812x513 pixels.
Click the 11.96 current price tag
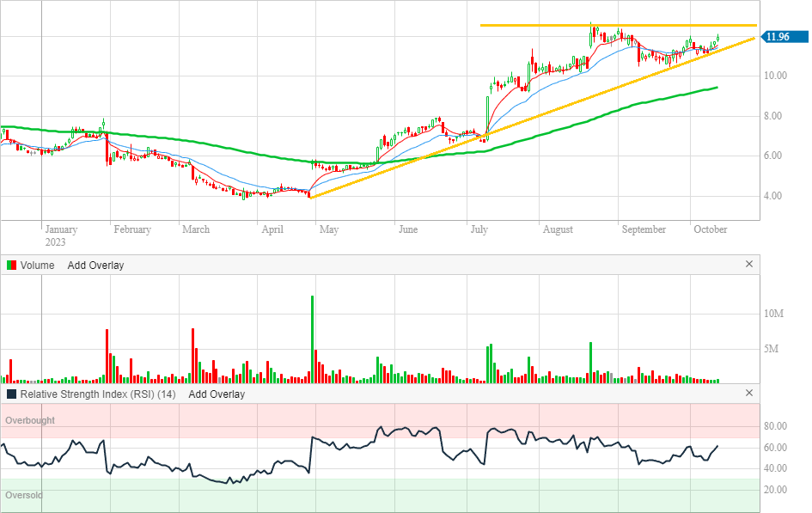click(780, 36)
